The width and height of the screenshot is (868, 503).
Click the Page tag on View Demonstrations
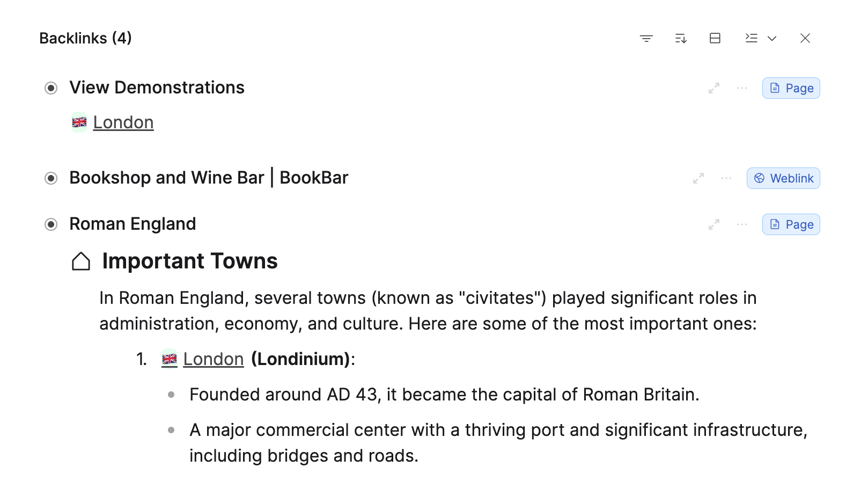791,88
